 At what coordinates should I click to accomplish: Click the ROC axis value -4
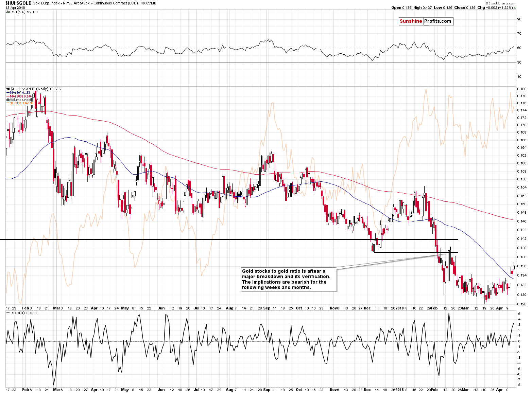coord(519,363)
